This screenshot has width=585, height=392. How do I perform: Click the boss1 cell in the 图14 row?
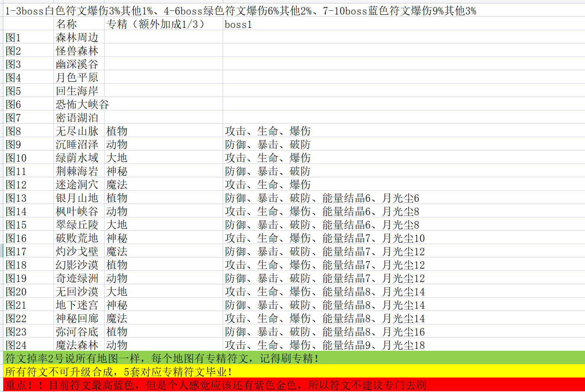pyautogui.click(x=404, y=211)
